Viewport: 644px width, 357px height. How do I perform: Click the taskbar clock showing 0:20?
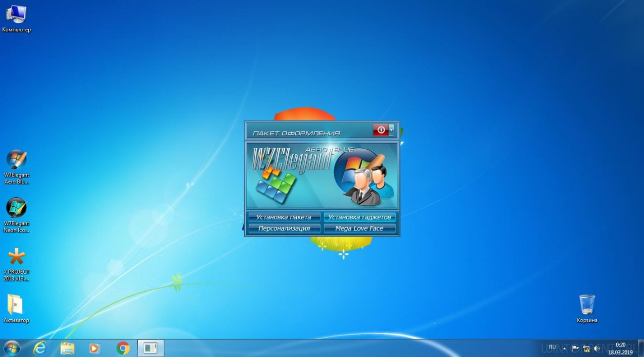620,348
